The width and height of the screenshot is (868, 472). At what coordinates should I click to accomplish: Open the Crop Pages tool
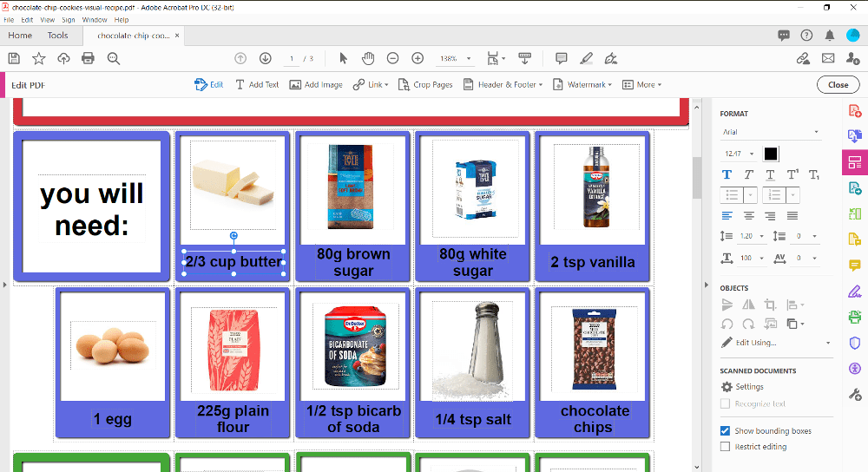(425, 85)
